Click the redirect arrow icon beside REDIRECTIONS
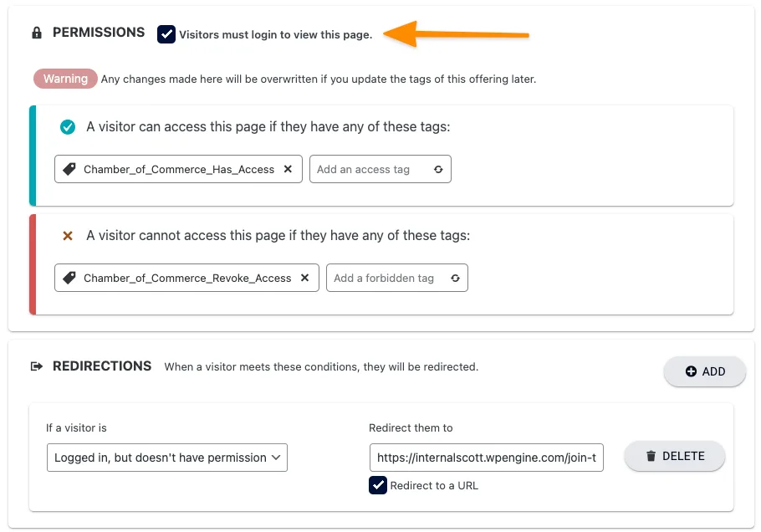 coord(37,366)
